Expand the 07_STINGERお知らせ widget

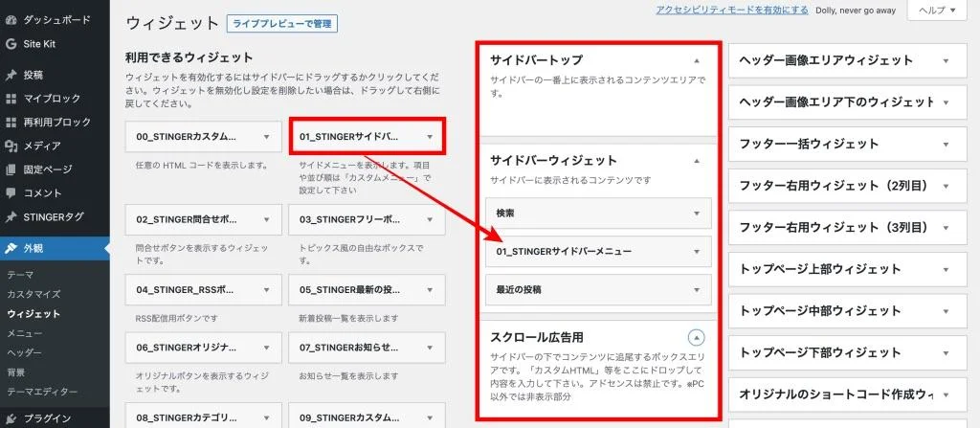coord(430,348)
